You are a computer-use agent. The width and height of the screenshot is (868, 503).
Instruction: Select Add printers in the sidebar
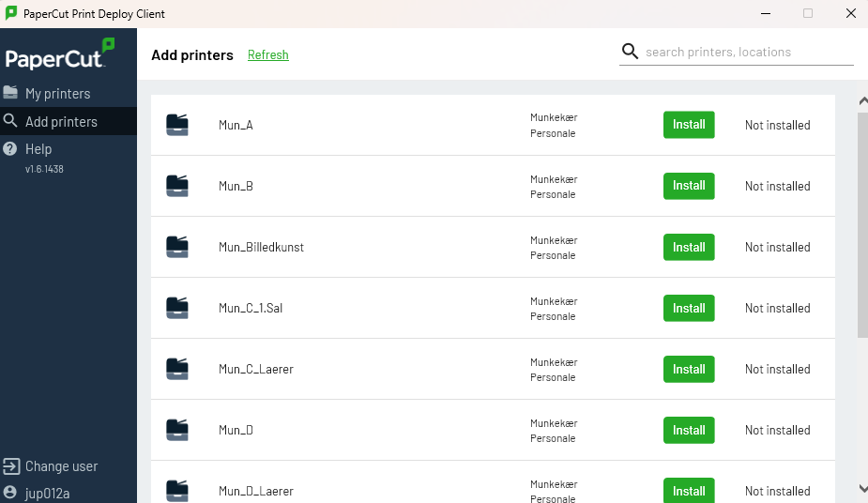point(61,122)
